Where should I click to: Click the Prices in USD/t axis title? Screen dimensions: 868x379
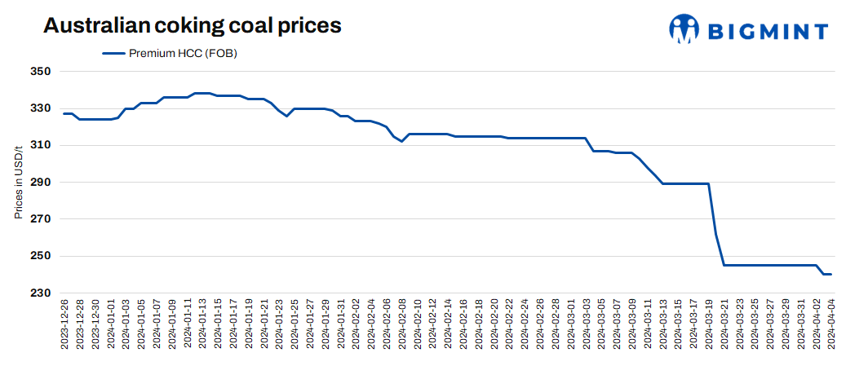click(x=18, y=183)
